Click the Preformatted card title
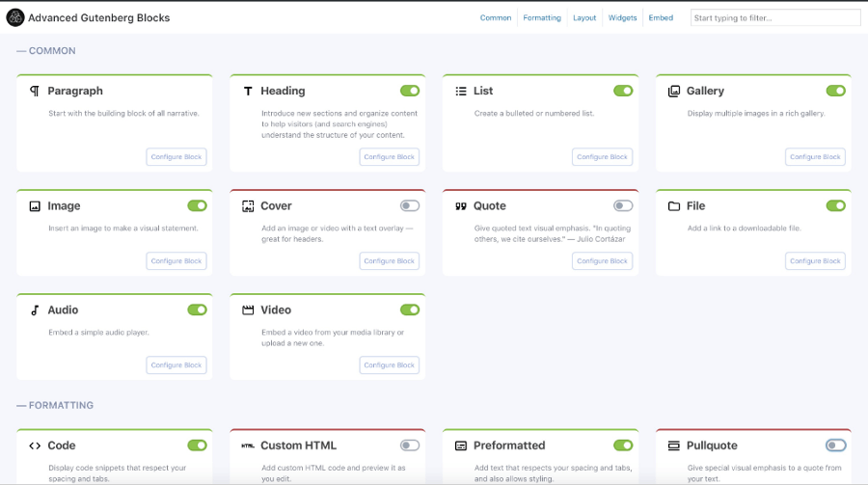The image size is (868, 485). coord(509,445)
